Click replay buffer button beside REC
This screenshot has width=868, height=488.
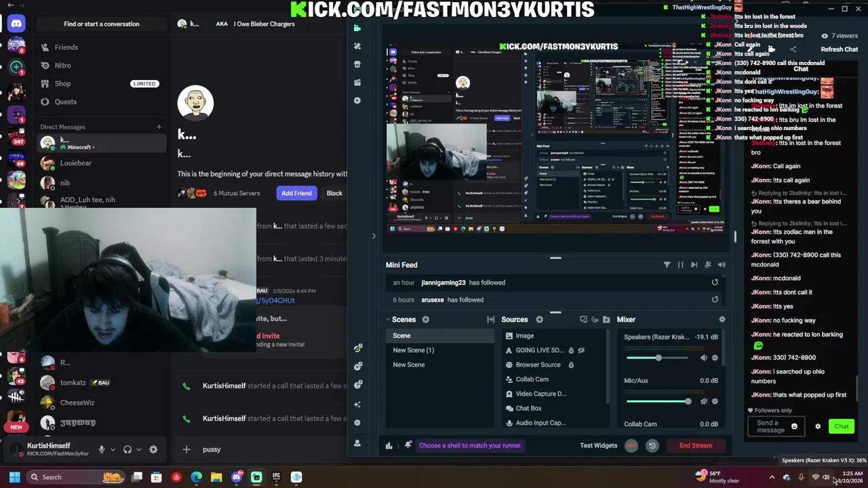point(652,445)
